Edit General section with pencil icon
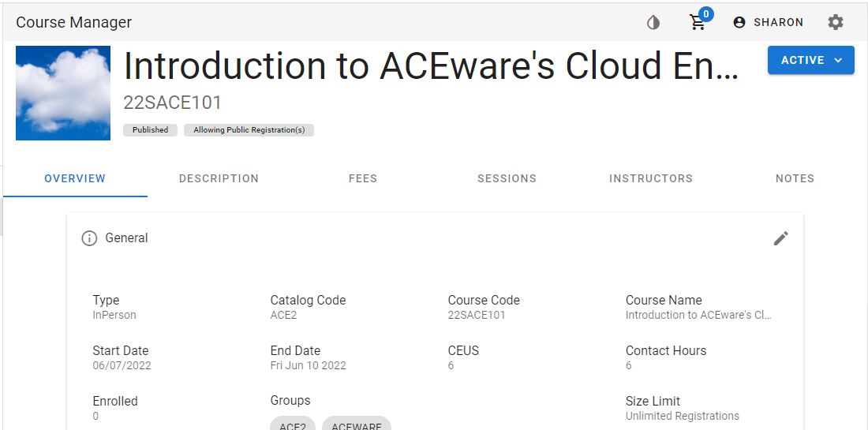The image size is (868, 430). (780, 238)
